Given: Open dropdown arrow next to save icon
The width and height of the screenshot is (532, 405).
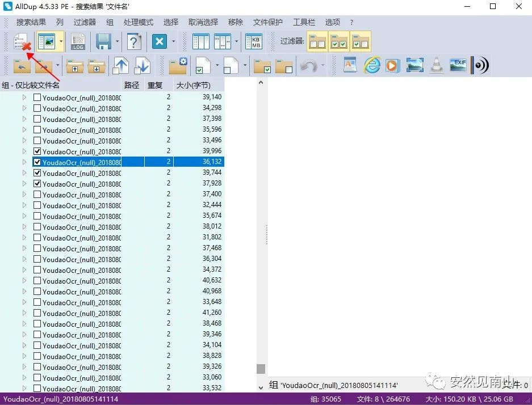Looking at the screenshot, I should pos(118,41).
